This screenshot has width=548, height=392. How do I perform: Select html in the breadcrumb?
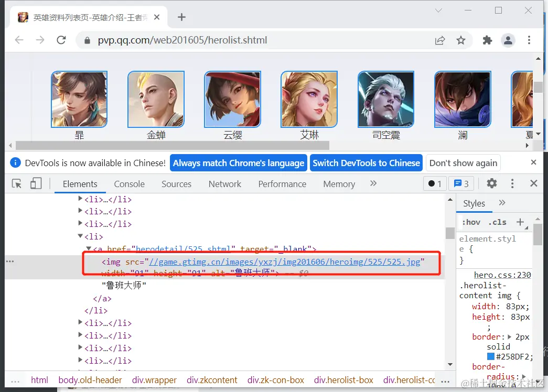click(x=39, y=380)
